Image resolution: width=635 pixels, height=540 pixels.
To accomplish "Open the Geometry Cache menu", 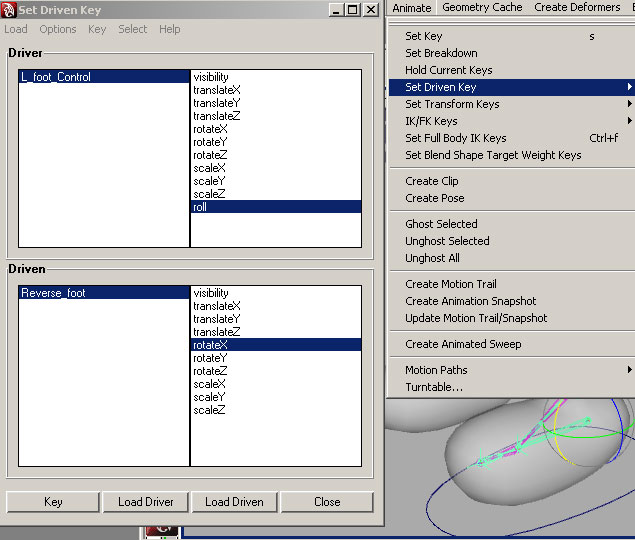I will pos(482,7).
